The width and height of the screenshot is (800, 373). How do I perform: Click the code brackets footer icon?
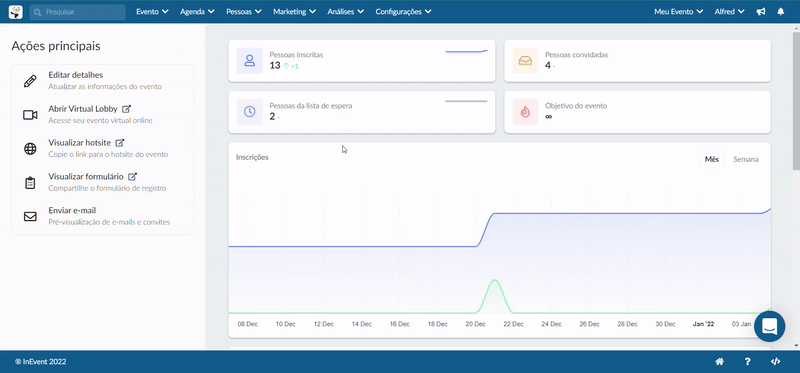(775, 362)
